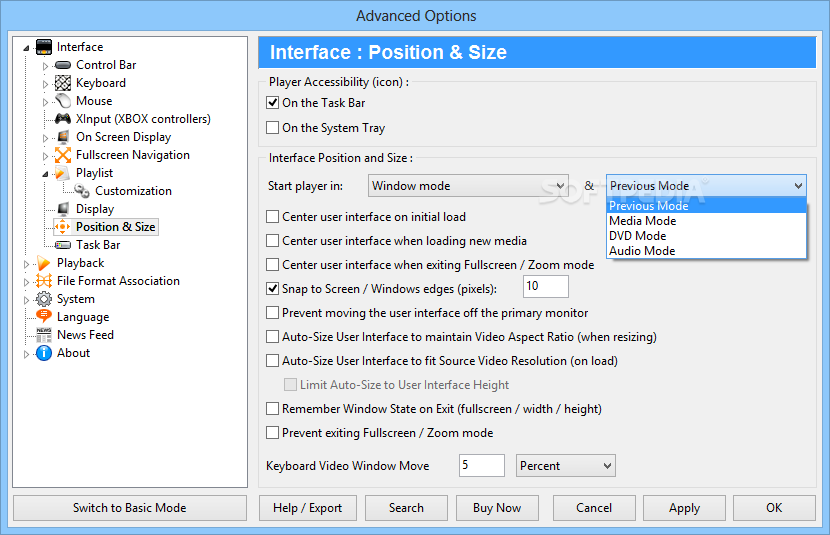Click the snap pixels input field
830x535 pixels.
point(545,287)
